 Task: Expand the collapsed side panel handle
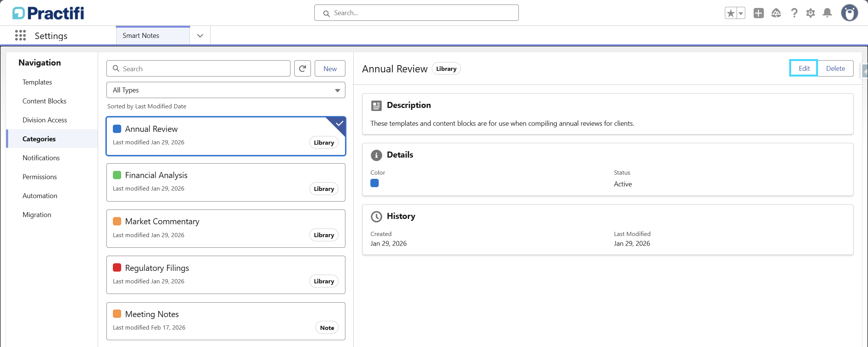coord(865,71)
